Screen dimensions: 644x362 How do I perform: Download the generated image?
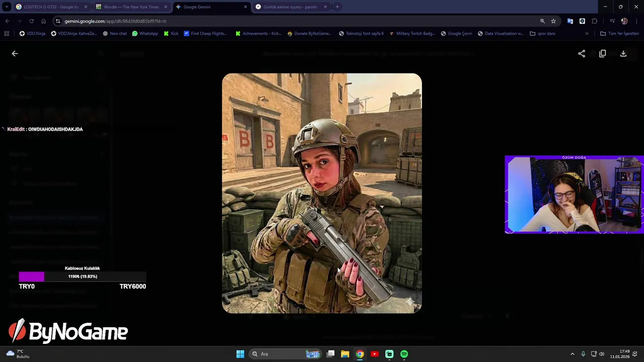coord(623,53)
